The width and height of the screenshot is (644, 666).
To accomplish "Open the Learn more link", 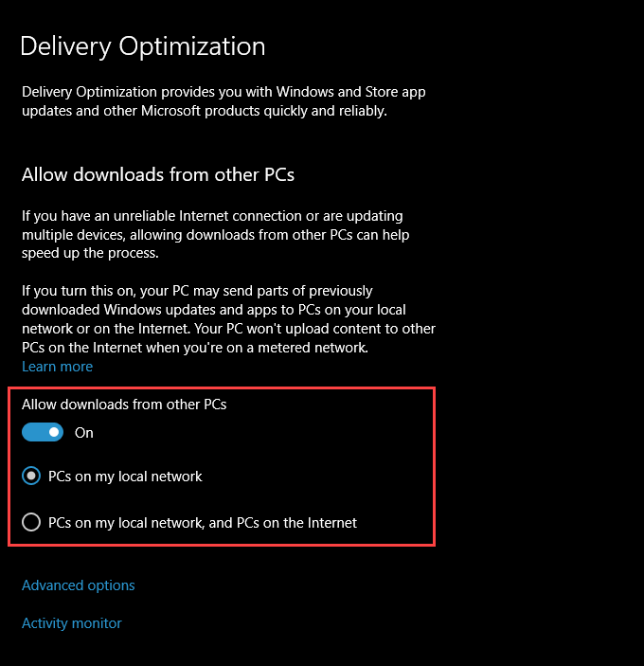I will [x=57, y=366].
